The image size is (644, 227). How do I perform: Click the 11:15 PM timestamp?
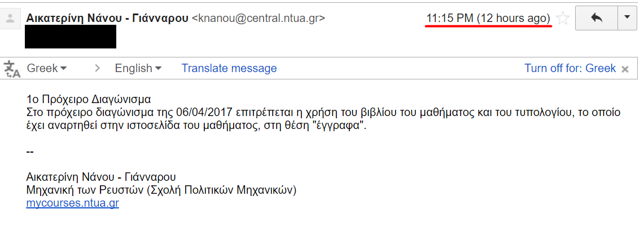pos(450,19)
